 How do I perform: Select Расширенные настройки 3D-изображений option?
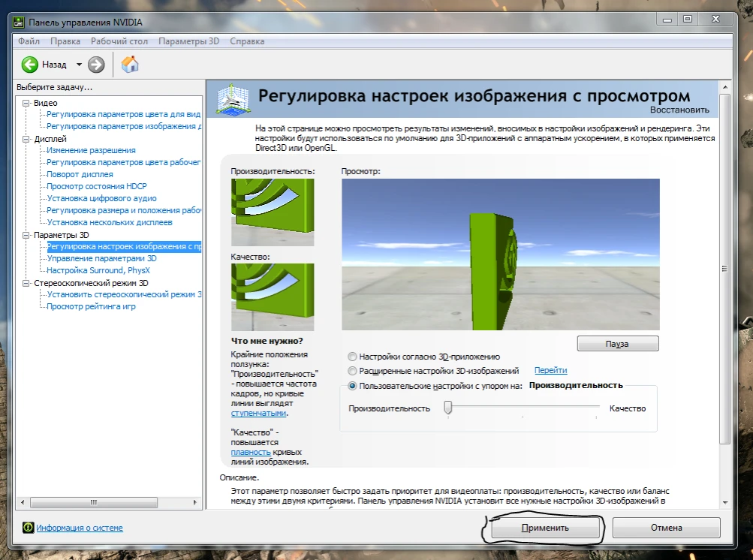pyautogui.click(x=353, y=371)
